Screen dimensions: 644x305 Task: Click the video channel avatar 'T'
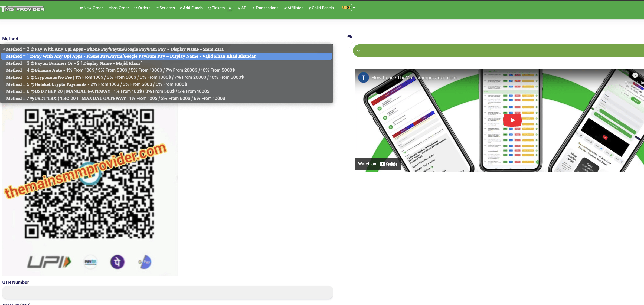click(x=363, y=78)
